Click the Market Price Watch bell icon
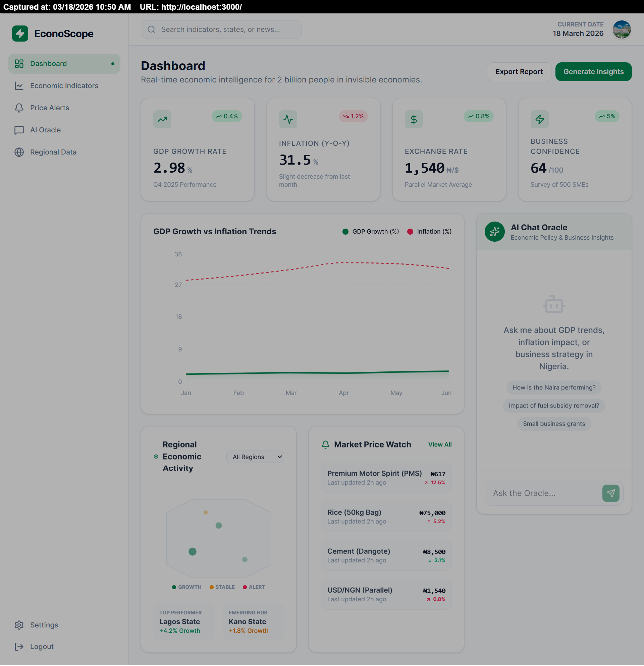This screenshot has width=644, height=666. tap(325, 444)
